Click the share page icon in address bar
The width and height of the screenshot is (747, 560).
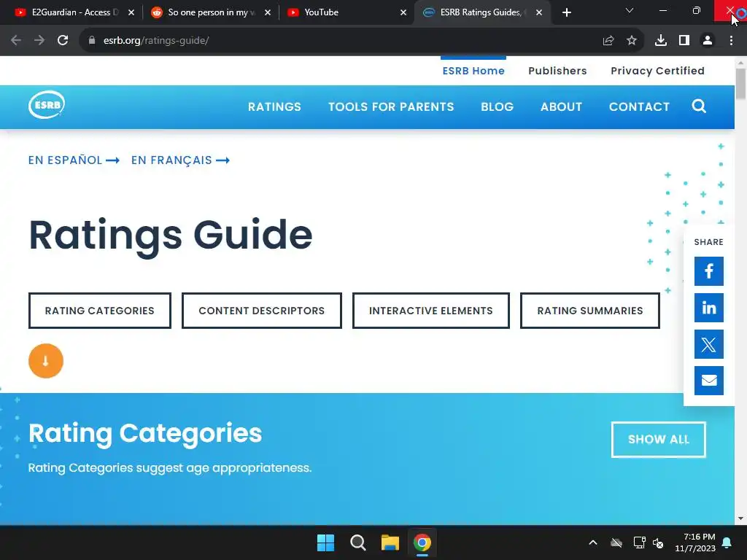point(608,41)
